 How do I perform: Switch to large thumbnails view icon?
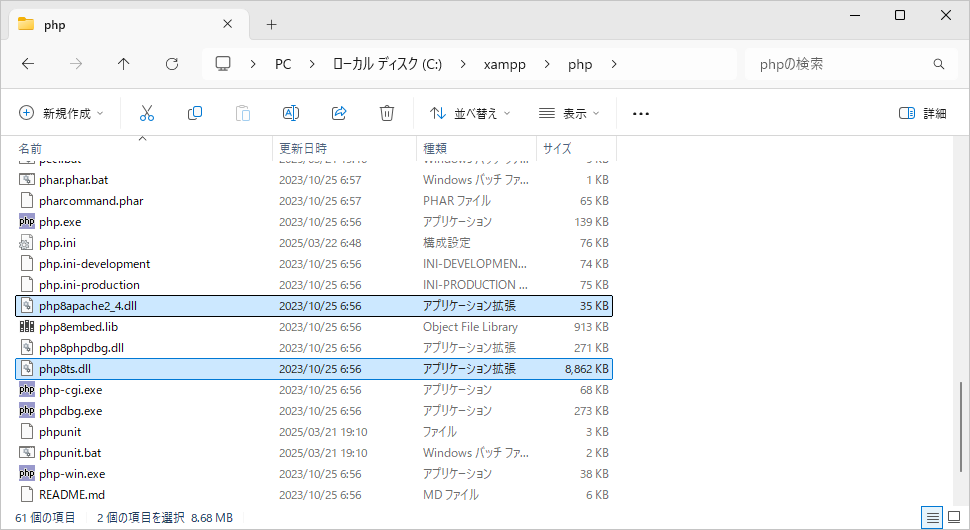pos(955,518)
